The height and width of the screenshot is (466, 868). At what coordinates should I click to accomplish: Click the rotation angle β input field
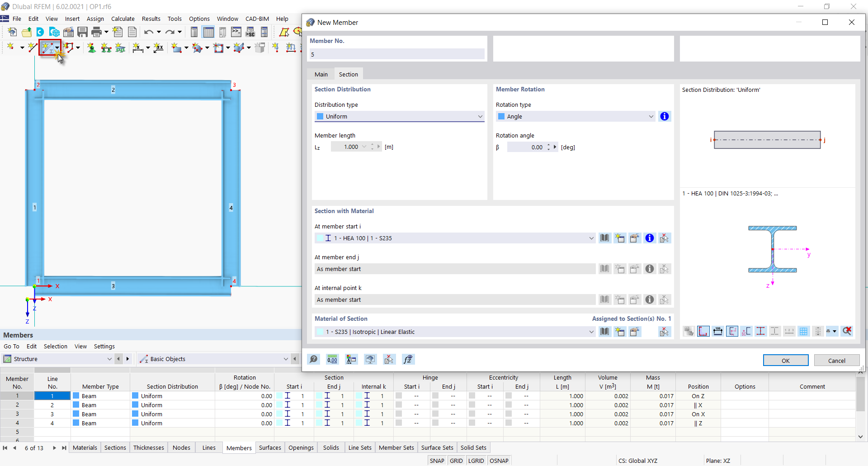coord(526,147)
